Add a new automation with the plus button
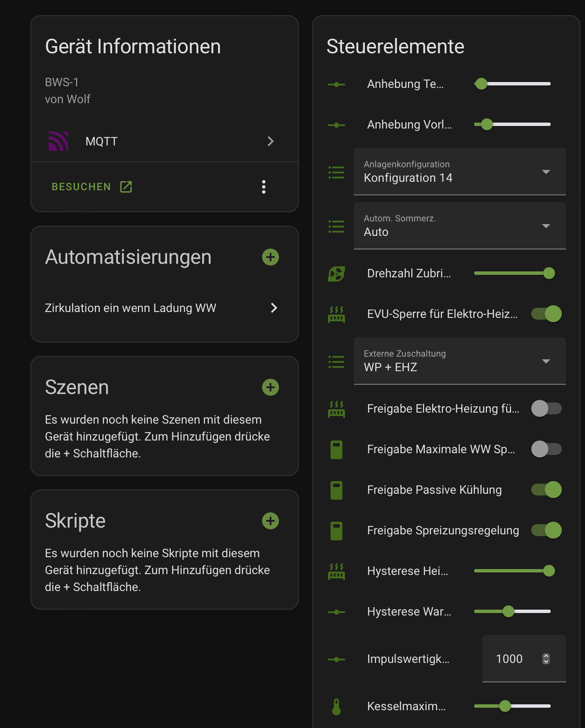Viewport: 585px width, 728px height. coord(271,257)
